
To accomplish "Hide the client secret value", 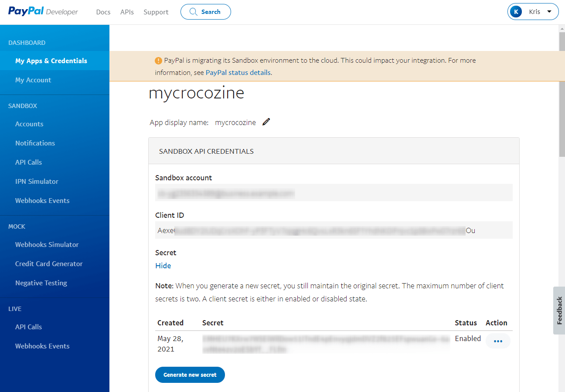I will pos(163,266).
